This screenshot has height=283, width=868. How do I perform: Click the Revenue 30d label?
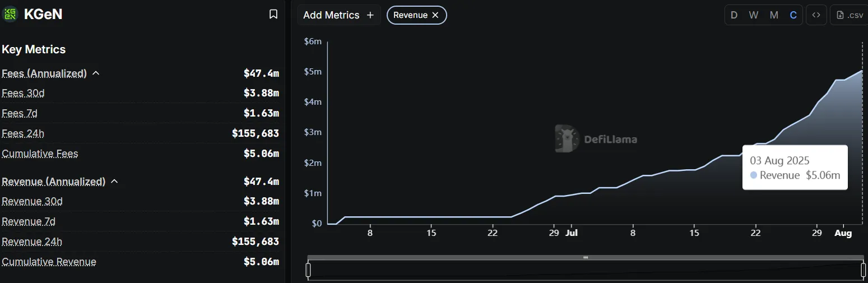32,201
